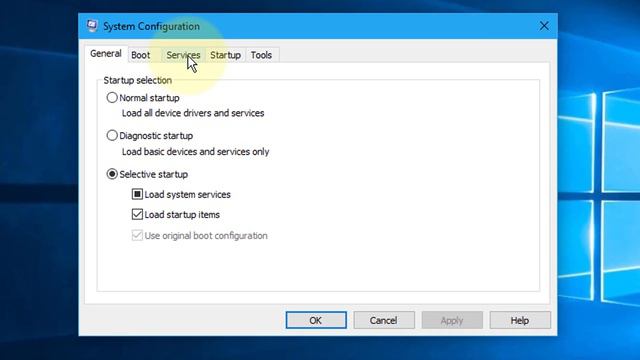Click the System Configuration title bar icon
The image size is (640, 360).
click(92, 26)
